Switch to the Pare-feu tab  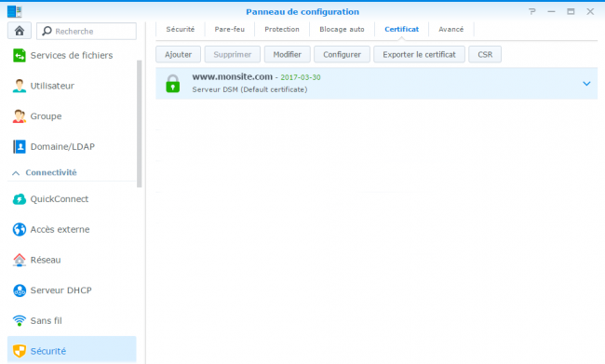(230, 30)
